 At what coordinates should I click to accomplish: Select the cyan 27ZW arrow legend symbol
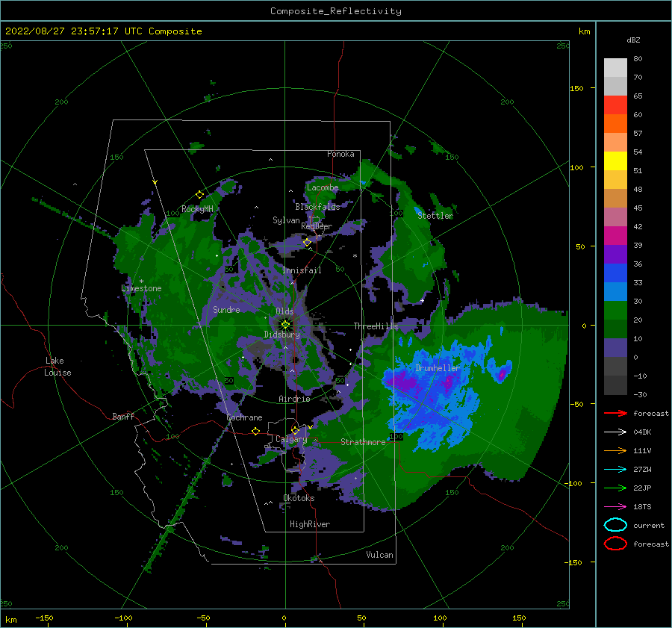(x=615, y=470)
